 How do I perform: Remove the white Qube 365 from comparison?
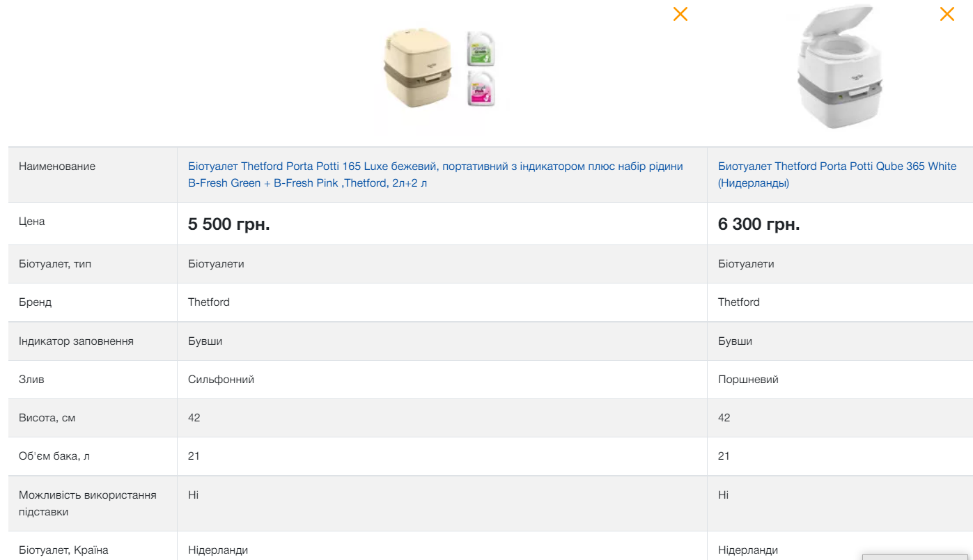pos(947,14)
